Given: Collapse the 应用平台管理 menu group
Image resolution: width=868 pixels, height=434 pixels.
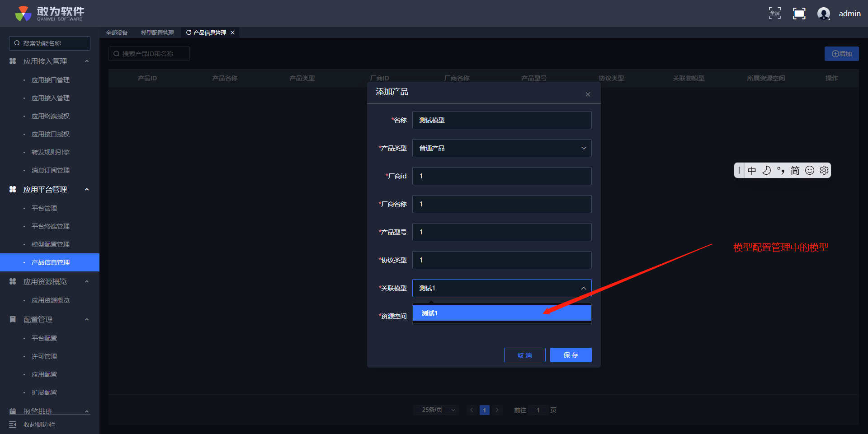Looking at the screenshot, I should point(87,189).
